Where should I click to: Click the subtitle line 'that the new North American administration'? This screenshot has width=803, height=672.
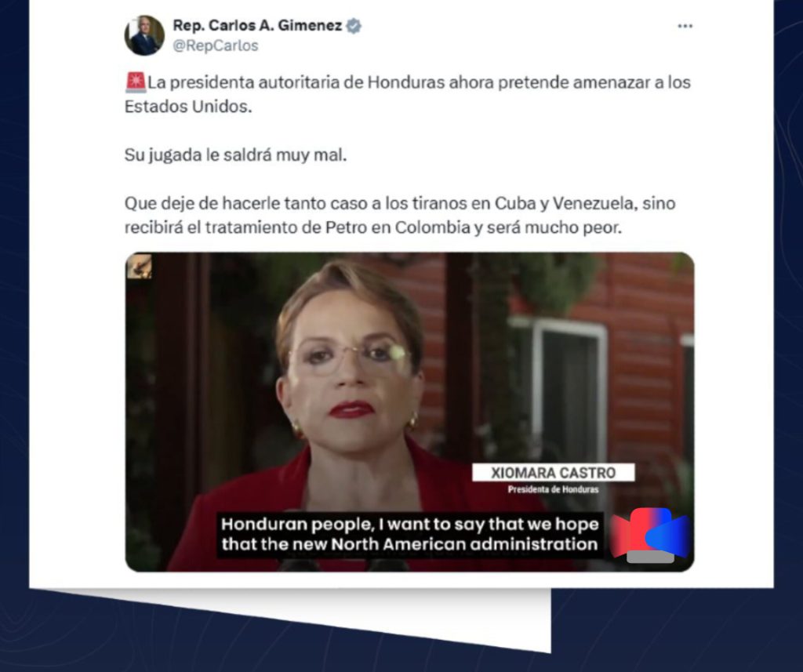coord(409,544)
